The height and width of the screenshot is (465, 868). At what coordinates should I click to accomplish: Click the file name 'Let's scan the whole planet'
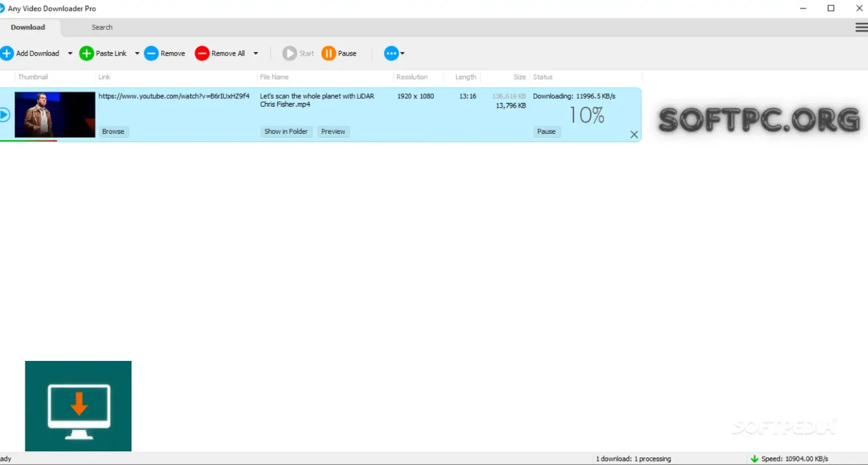[317, 100]
